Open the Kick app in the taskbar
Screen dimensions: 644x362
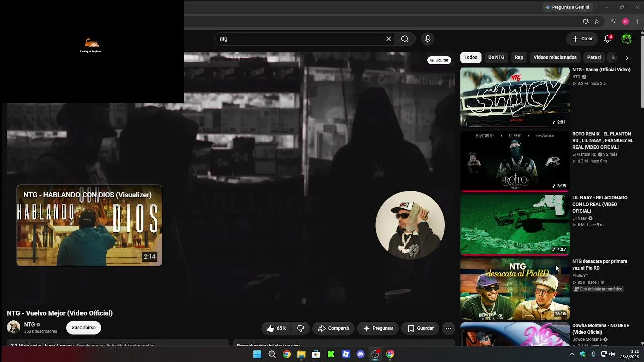(331, 354)
